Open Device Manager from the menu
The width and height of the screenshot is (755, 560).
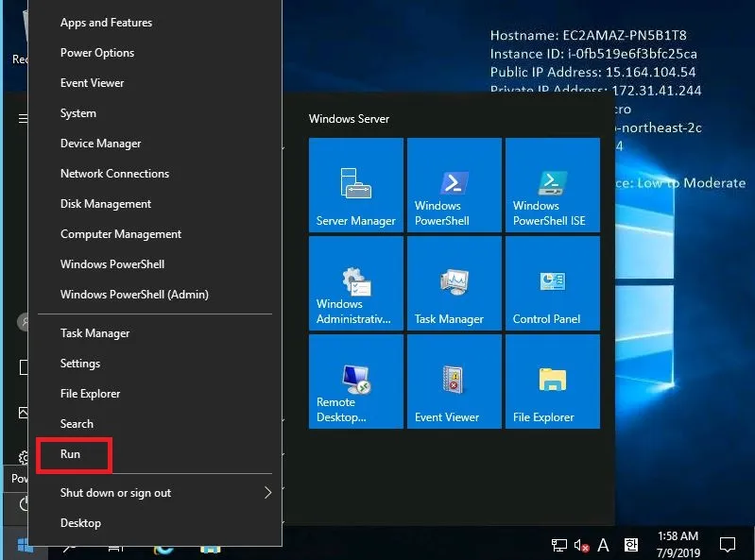pos(100,144)
